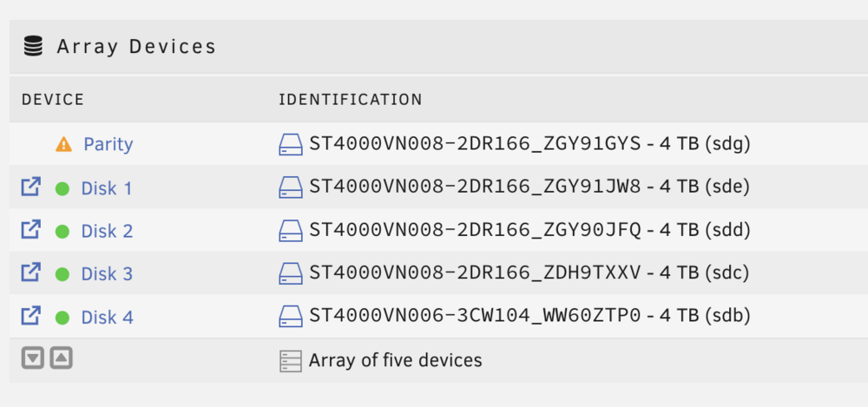The height and width of the screenshot is (407, 868).
Task: Open the Disk 2 settings link
Action: click(x=108, y=231)
